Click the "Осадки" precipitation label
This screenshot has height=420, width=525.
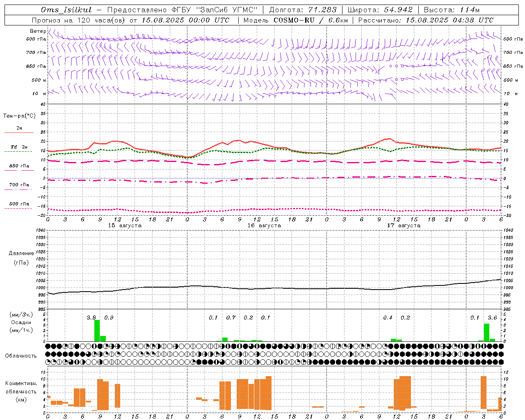[21, 322]
